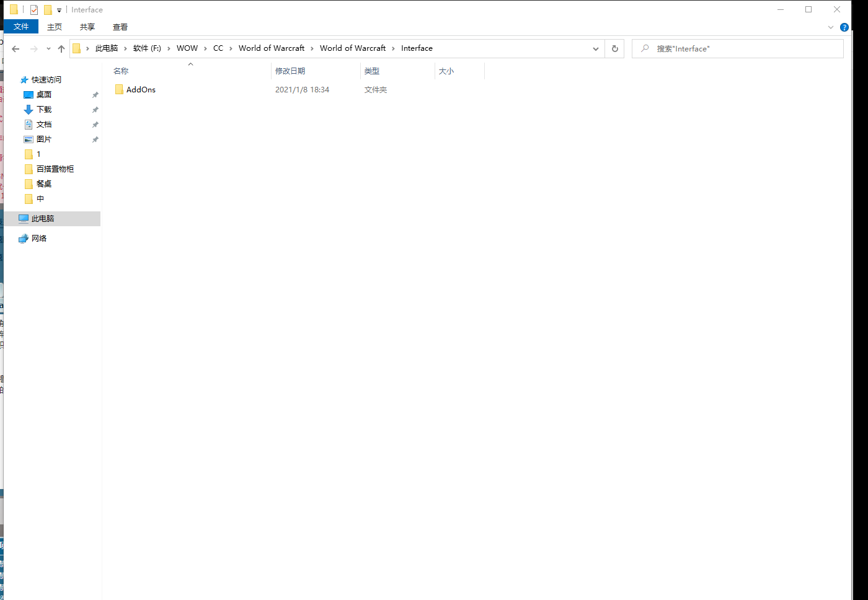The height and width of the screenshot is (600, 868).
Task: Refresh the Interface folder view
Action: pyautogui.click(x=614, y=48)
